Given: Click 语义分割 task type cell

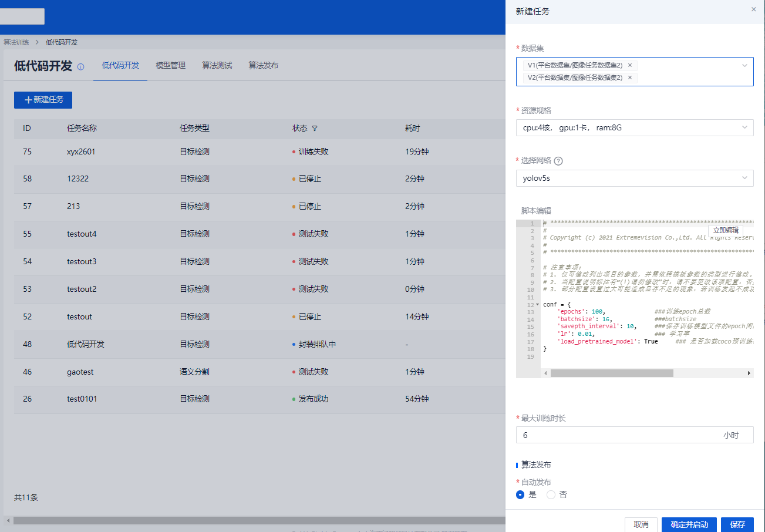Looking at the screenshot, I should pyautogui.click(x=195, y=372).
